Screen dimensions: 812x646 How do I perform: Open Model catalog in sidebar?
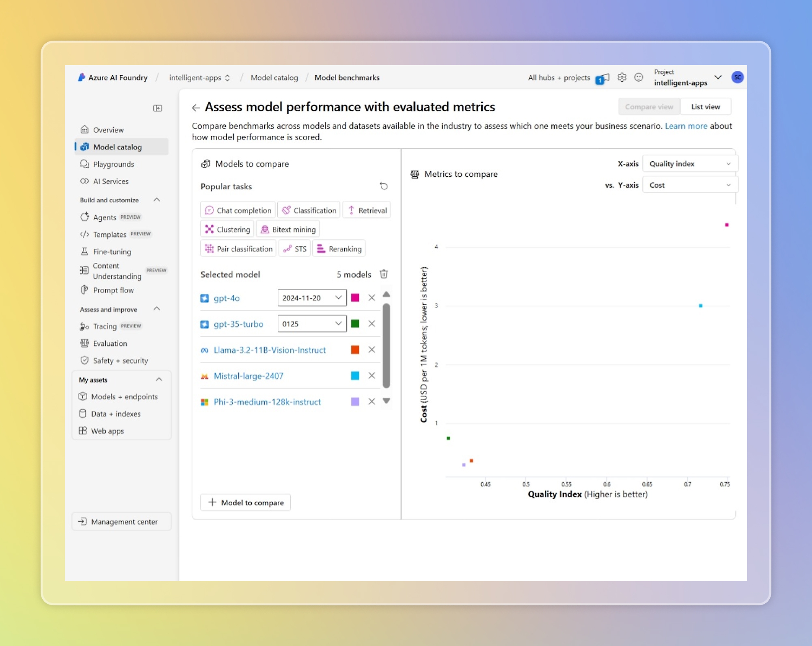click(x=122, y=147)
